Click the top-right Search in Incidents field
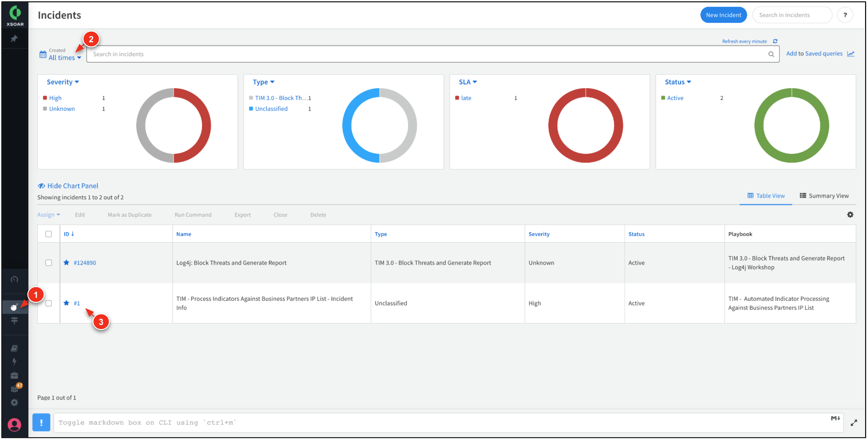The image size is (868, 440). click(792, 15)
